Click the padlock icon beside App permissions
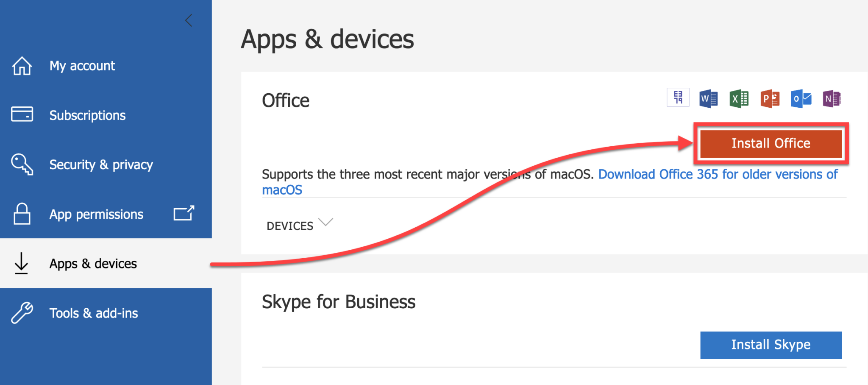This screenshot has width=868, height=385. click(21, 214)
